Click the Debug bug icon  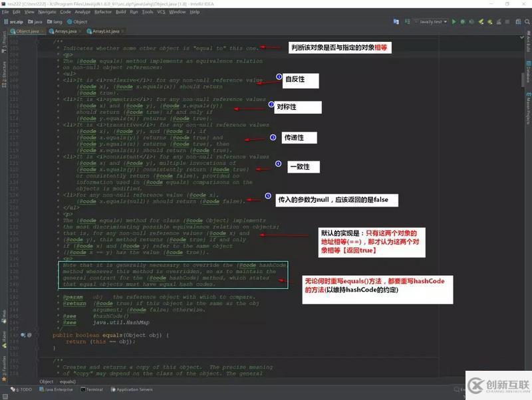(x=463, y=22)
